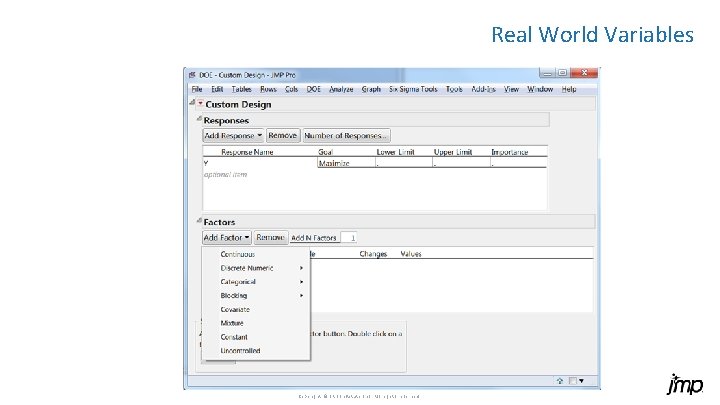Collapse the Responses section
Viewport: 720px width, 405px height.
pos(199,118)
